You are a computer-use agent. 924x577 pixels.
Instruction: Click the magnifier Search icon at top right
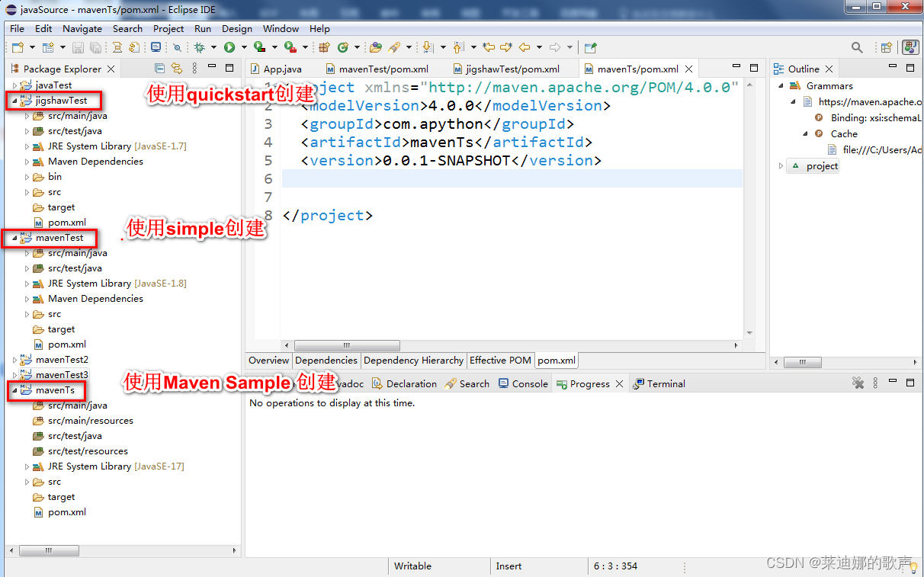857,47
